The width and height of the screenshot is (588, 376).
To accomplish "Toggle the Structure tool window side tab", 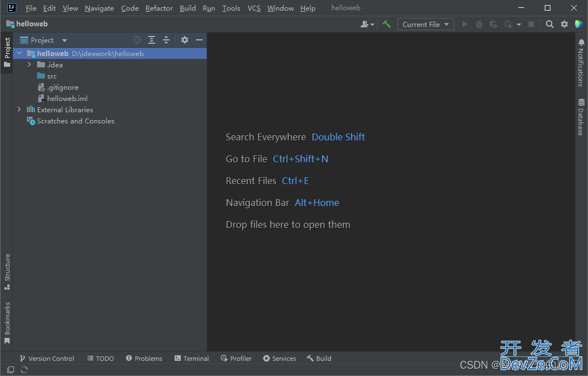I will click(x=7, y=272).
